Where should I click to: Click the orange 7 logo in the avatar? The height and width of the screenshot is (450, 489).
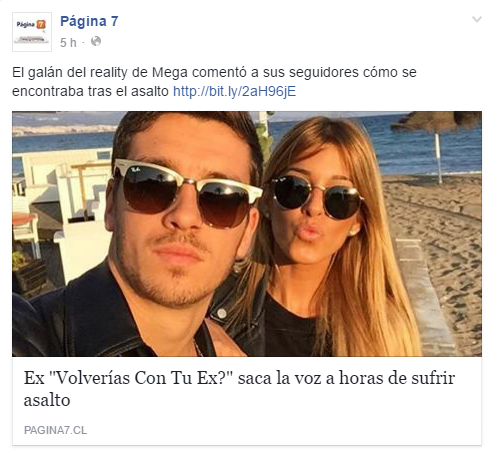41,24
